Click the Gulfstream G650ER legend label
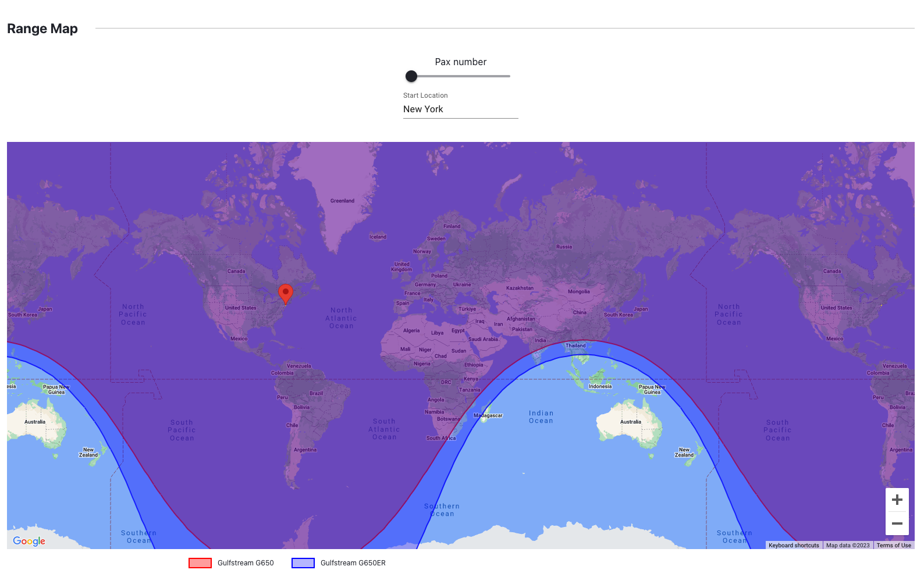Screen dimensions: 924x577 (353, 563)
